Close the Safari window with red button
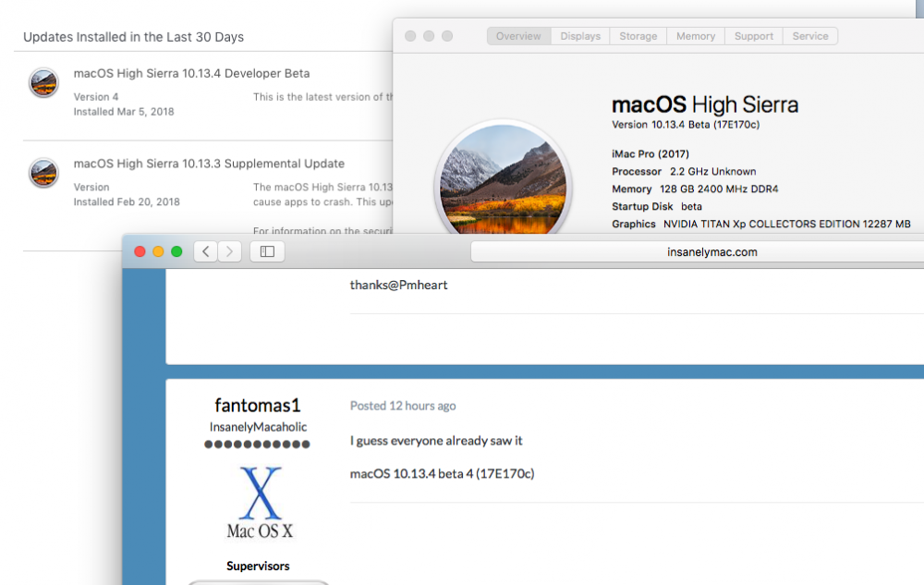The width and height of the screenshot is (924, 585). (140, 251)
